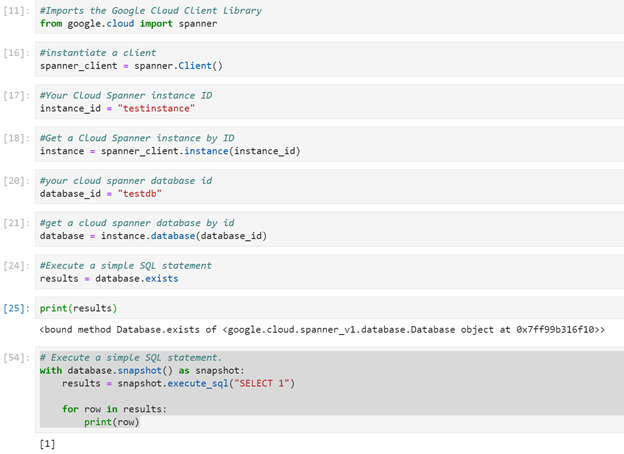Click the with database.snapshot() as snapshot line
Screen dimensions: 624x454
(x=142, y=370)
